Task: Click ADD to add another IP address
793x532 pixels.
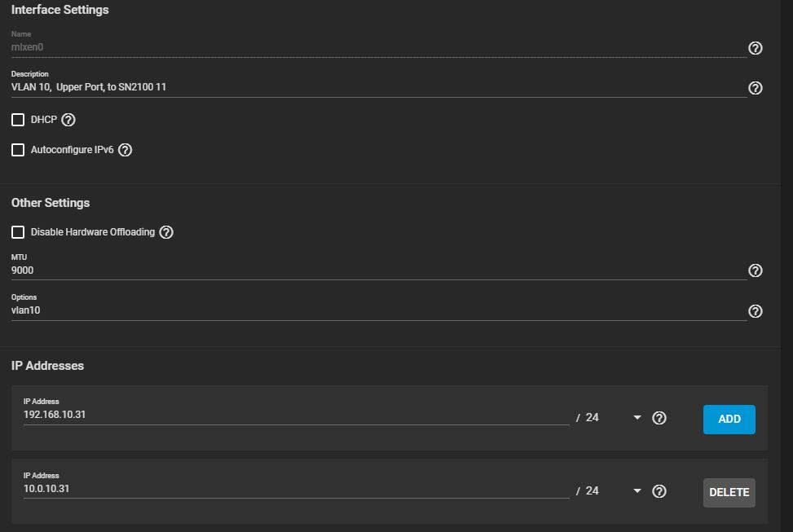Action: pyautogui.click(x=729, y=420)
